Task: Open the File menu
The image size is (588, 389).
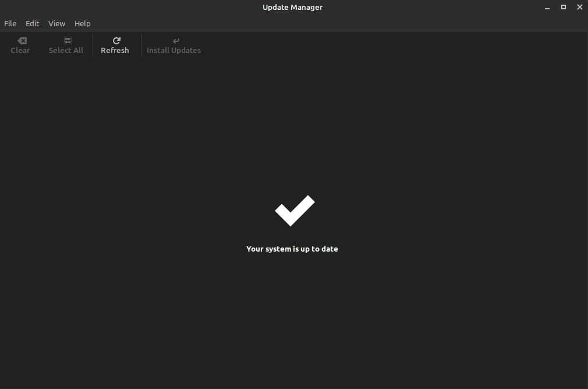Action: click(10, 23)
